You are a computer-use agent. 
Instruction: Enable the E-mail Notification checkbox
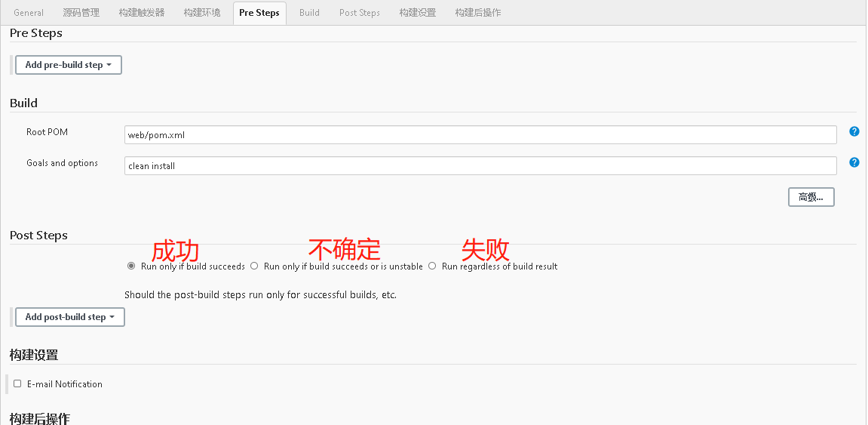[x=17, y=383]
